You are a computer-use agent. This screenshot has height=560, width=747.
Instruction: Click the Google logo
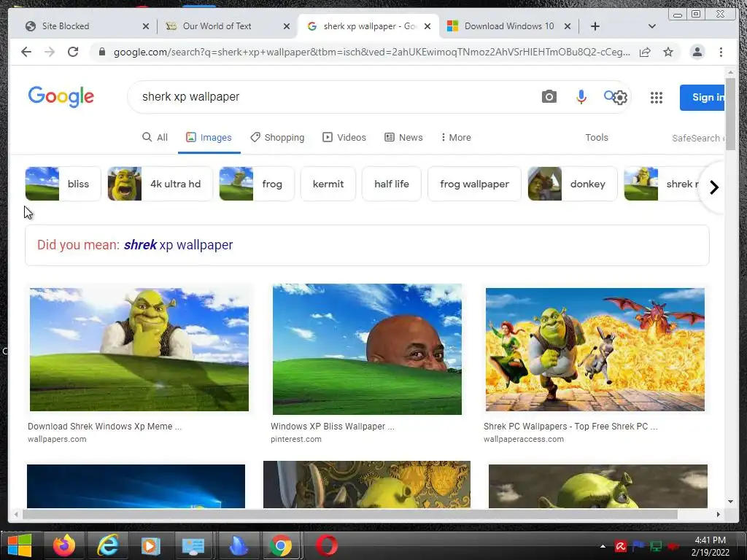[x=61, y=97]
